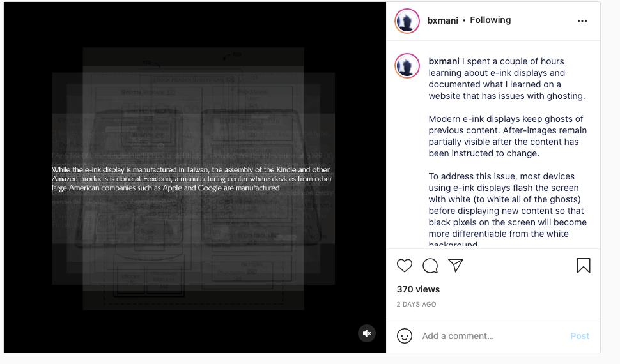Open comments via speech bubble icon
The width and height of the screenshot is (620, 364).
click(430, 266)
